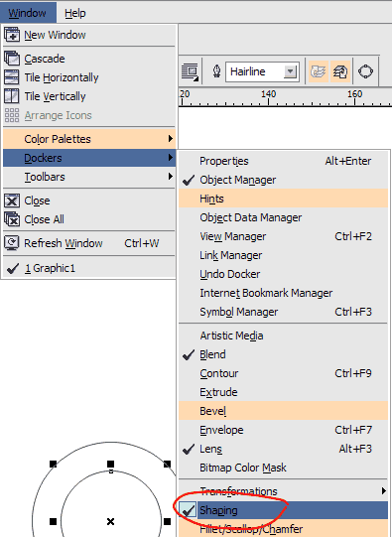Open the Window menu
392x537 pixels.
28,13
